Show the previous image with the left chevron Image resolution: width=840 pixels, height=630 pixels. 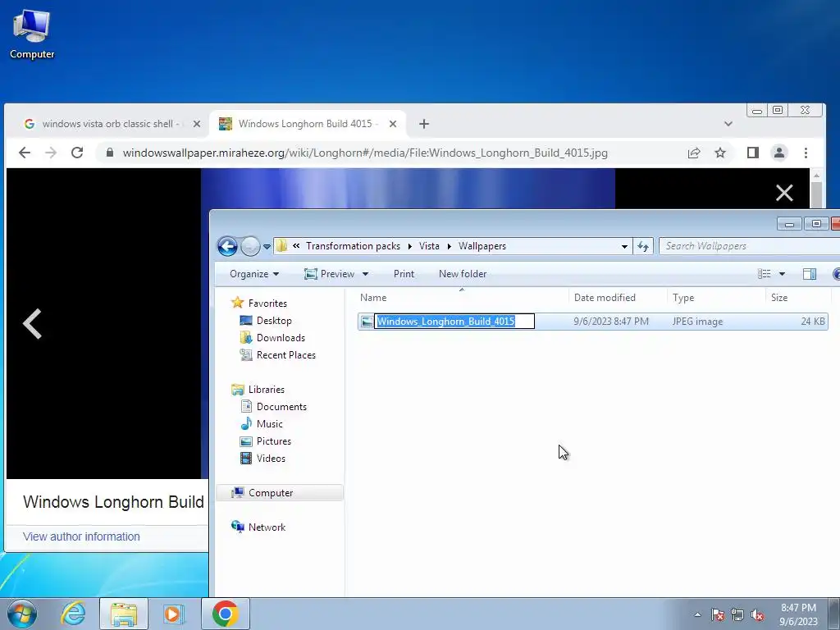pos(32,323)
